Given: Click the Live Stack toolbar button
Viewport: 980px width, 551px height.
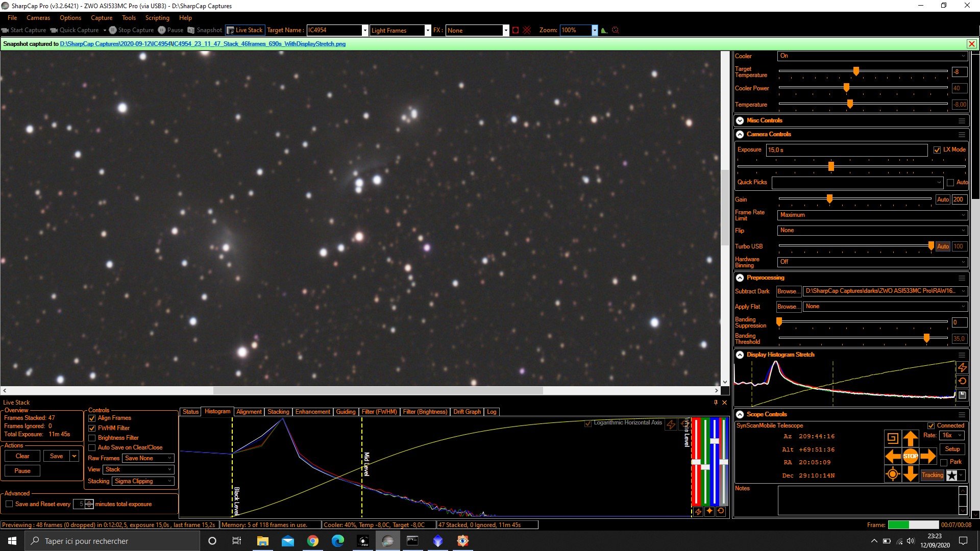Looking at the screenshot, I should 244,30.
